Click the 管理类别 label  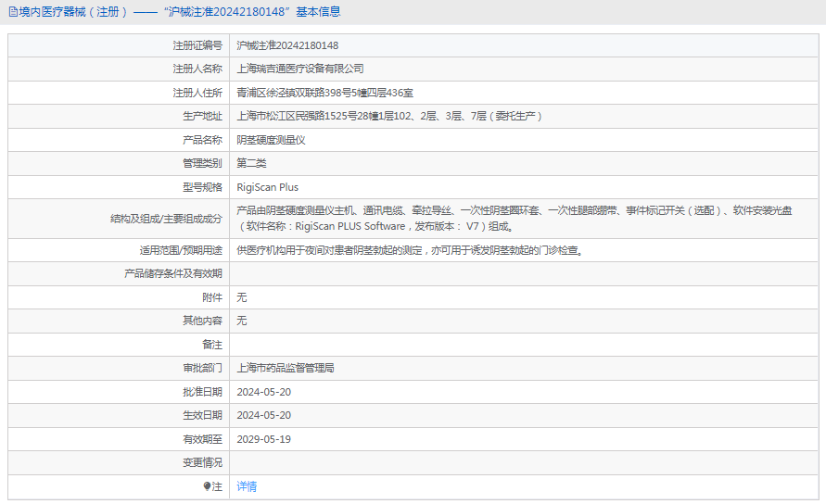point(203,163)
